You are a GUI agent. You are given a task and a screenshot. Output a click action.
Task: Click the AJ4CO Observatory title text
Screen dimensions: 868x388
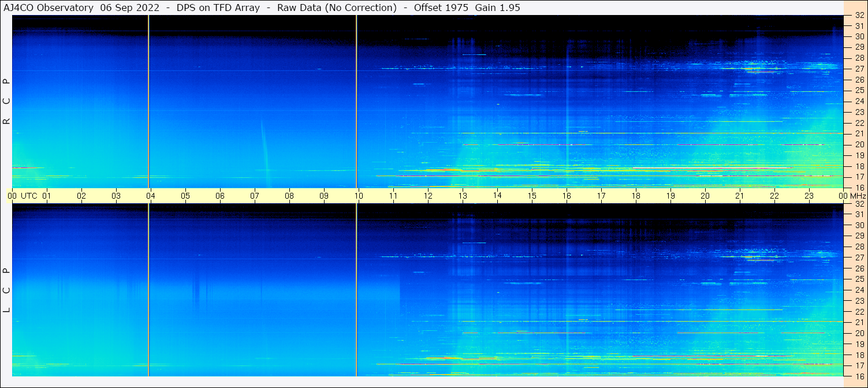[50, 8]
